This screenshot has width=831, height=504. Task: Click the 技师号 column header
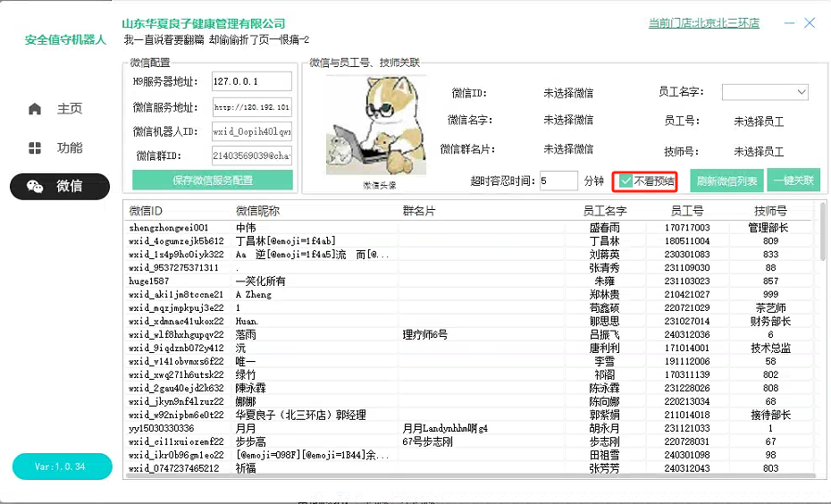pyautogui.click(x=769, y=212)
